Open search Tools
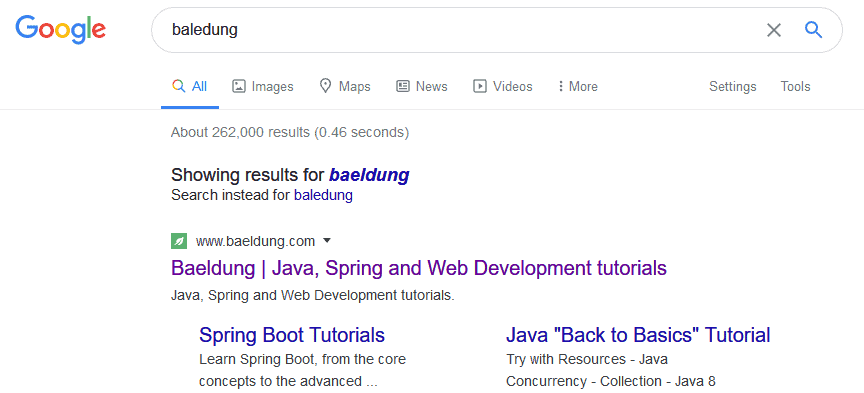The width and height of the screenshot is (864, 393). tap(795, 87)
